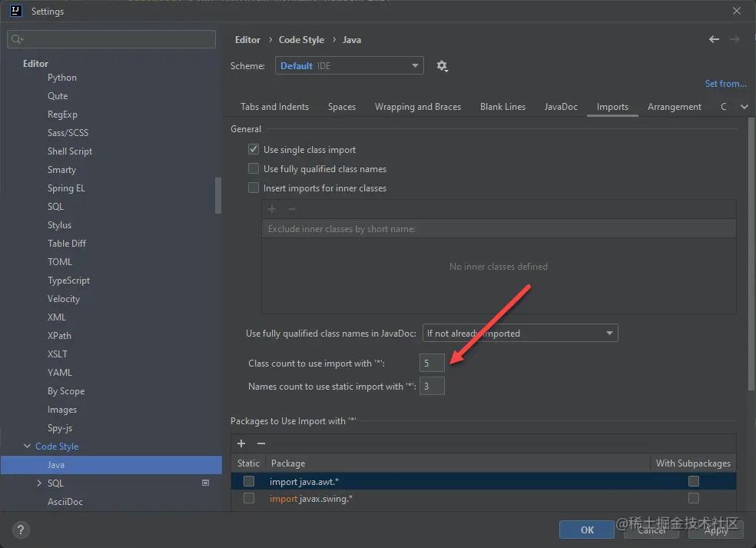
Task: Click the class count import field
Action: tap(432, 363)
